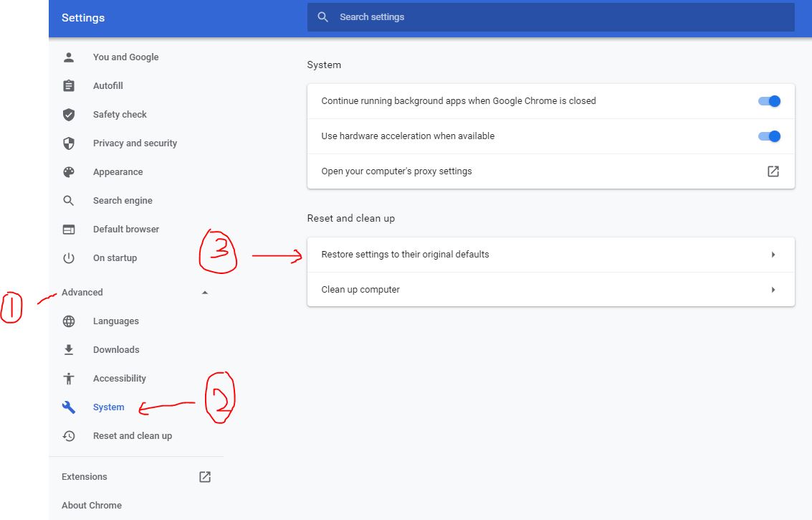Image resolution: width=812 pixels, height=520 pixels.
Task: Click Open your computer's proxy settings text
Action: coord(396,171)
